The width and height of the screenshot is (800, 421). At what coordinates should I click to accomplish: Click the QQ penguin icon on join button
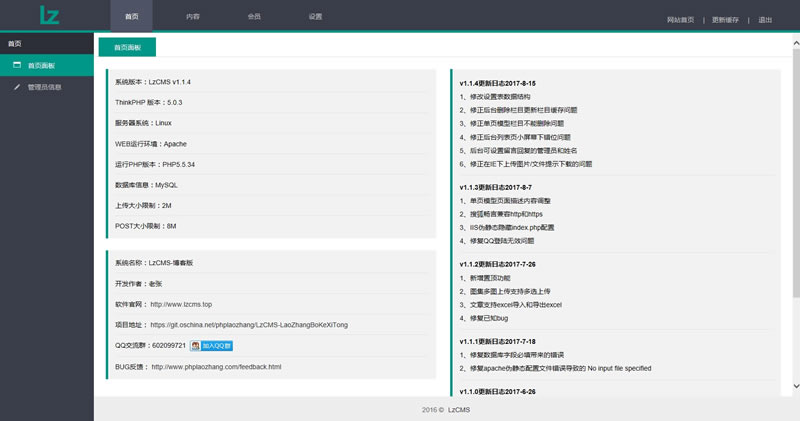coord(195,346)
